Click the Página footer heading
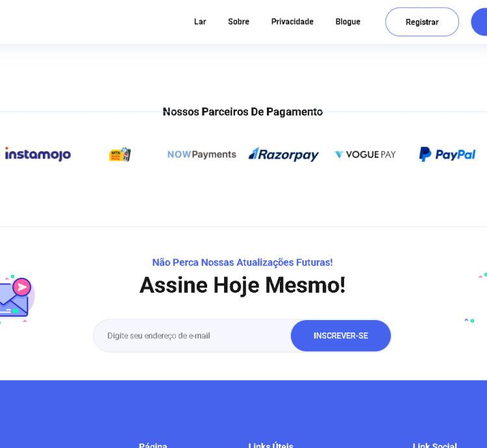Screen dimensions: 487x448 pos(153,445)
